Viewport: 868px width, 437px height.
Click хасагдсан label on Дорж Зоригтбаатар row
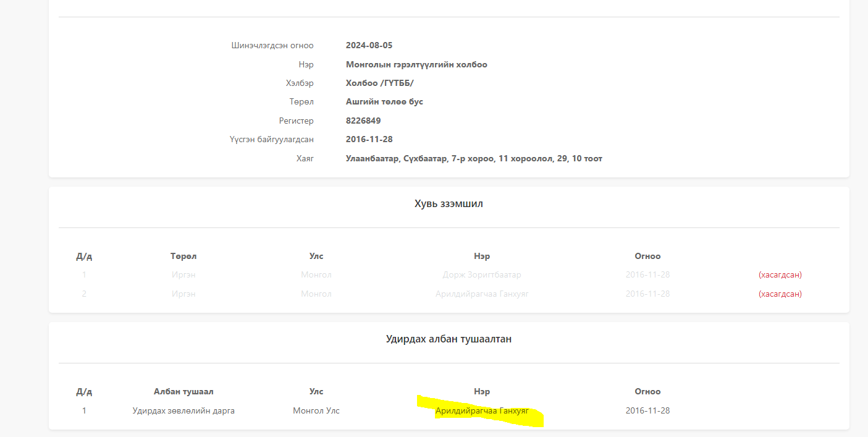780,274
